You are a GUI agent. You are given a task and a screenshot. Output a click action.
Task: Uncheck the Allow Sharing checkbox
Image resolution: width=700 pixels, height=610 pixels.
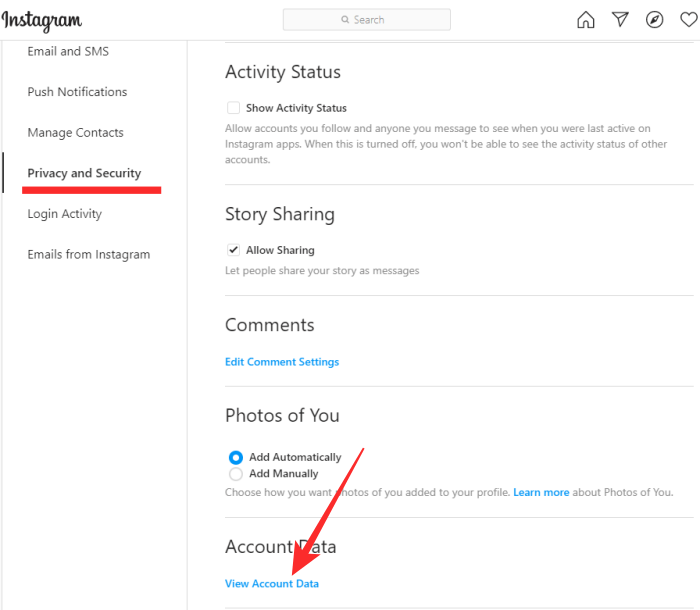point(233,250)
